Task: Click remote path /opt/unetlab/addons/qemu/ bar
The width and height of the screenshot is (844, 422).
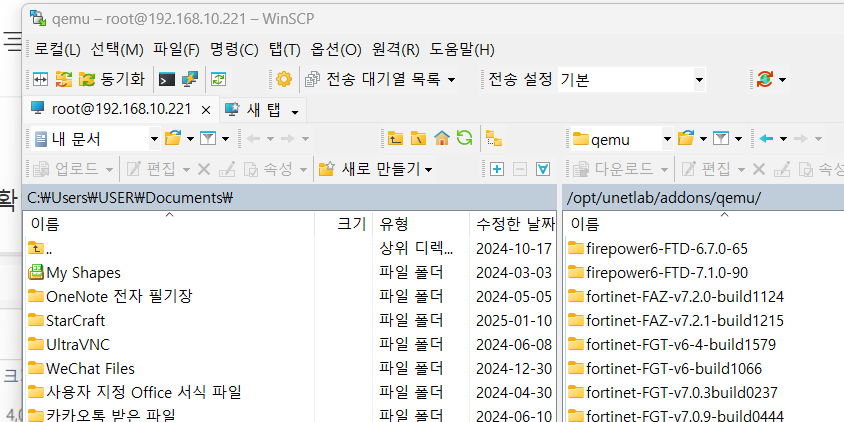Action: click(x=704, y=198)
